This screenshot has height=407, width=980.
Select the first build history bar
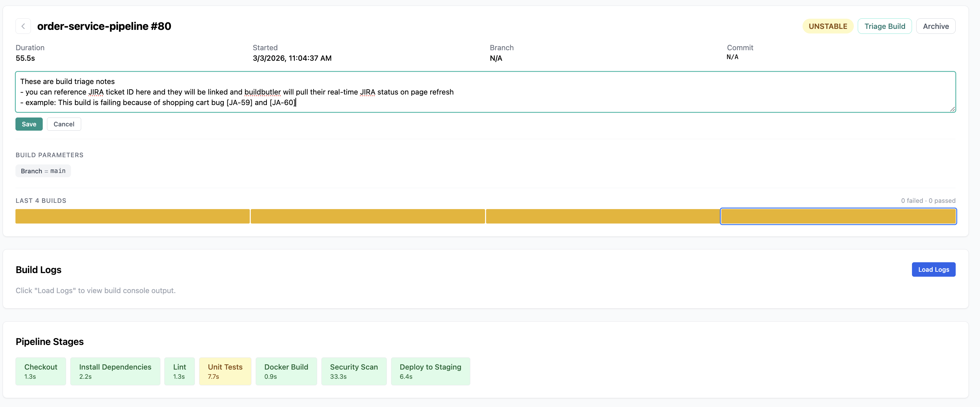coord(132,216)
